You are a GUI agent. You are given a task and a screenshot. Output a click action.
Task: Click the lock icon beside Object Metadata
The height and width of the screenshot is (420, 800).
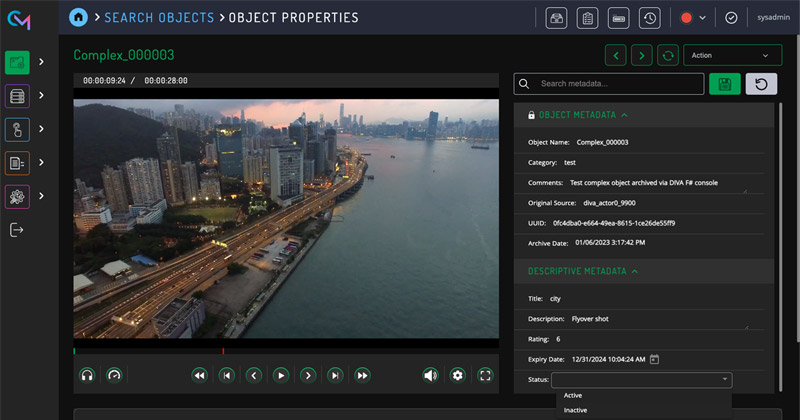pyautogui.click(x=531, y=115)
